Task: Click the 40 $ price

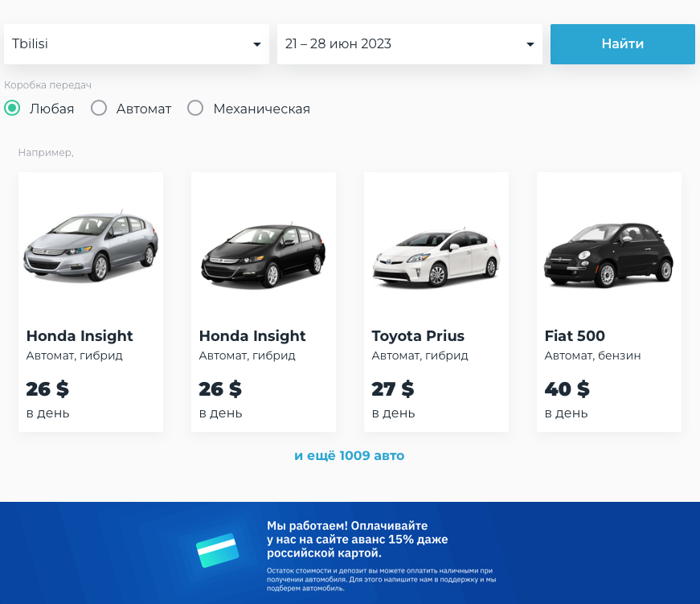Action: pyautogui.click(x=567, y=389)
